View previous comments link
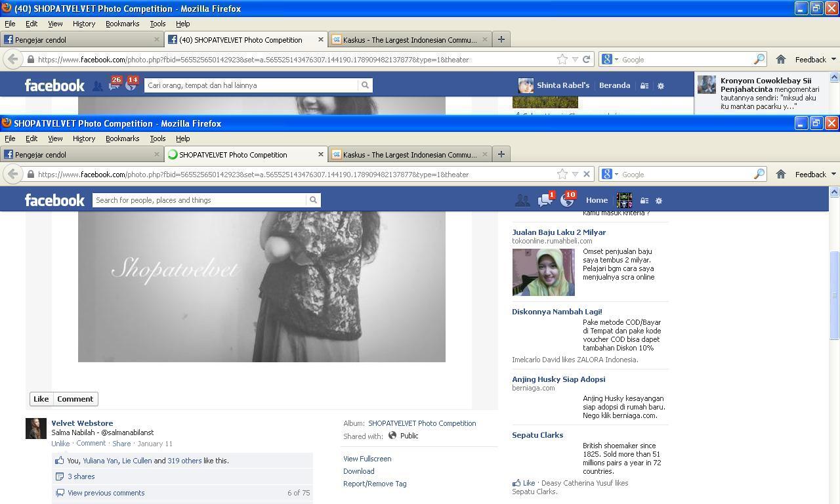This screenshot has height=504, width=840. [106, 493]
